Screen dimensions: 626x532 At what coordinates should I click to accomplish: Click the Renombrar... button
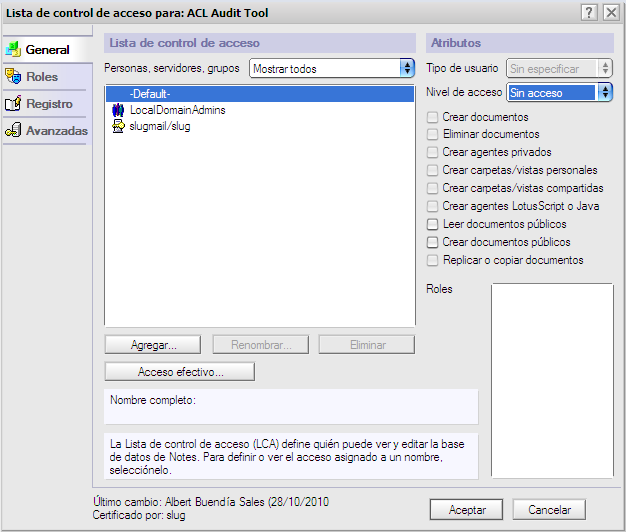click(261, 345)
